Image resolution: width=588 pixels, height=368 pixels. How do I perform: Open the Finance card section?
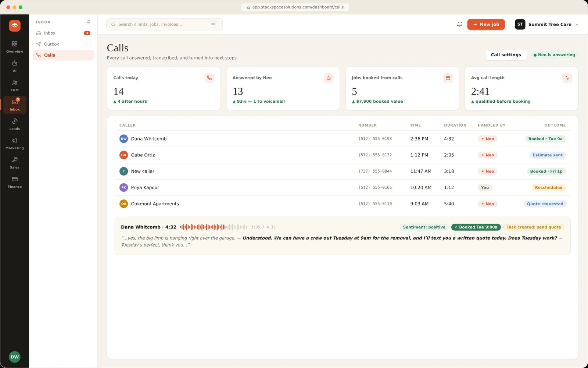coord(15,182)
